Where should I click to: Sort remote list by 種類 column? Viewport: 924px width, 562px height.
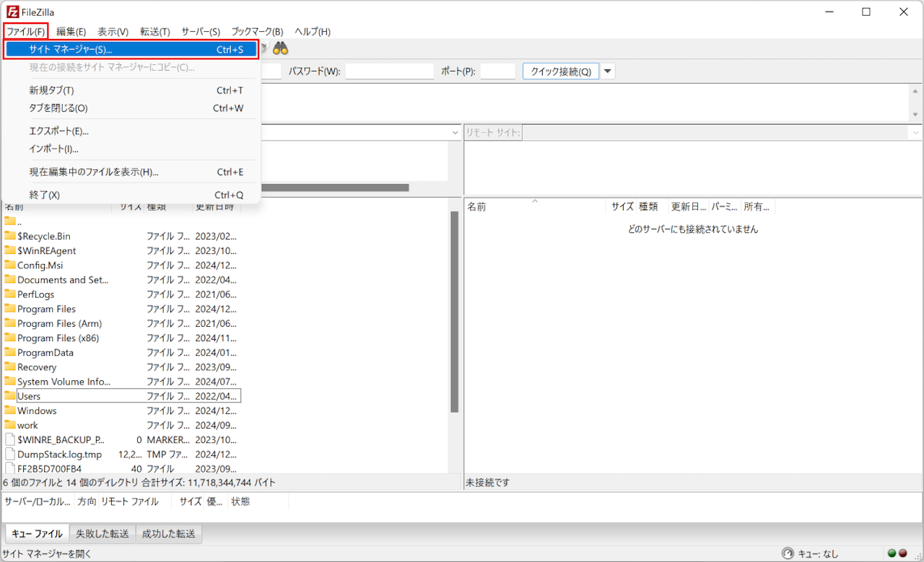[x=652, y=206]
